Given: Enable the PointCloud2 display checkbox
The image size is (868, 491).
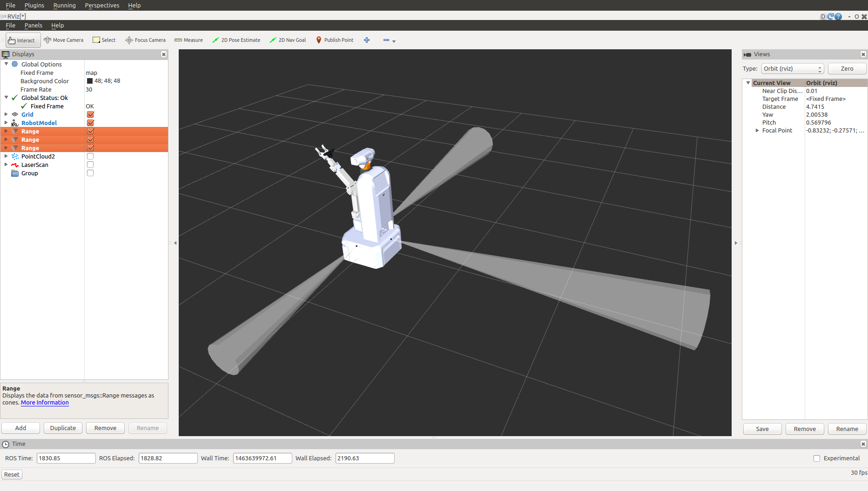Looking at the screenshot, I should pyautogui.click(x=90, y=157).
